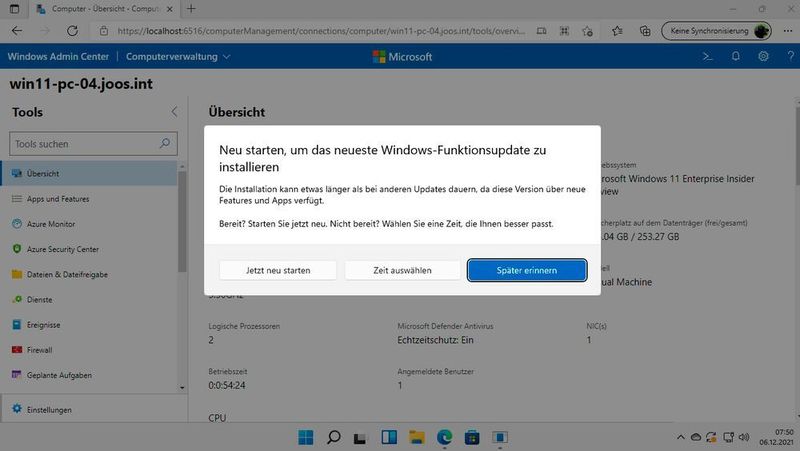Open browser settings ellipsis menu
This screenshot has height=451, width=800.
[787, 31]
